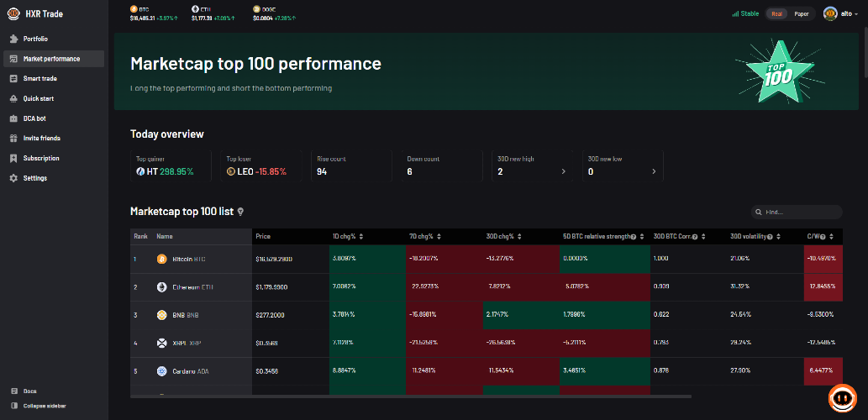The width and height of the screenshot is (868, 420).
Task: Select the Ethereum ETH row name
Action: pyautogui.click(x=192, y=287)
